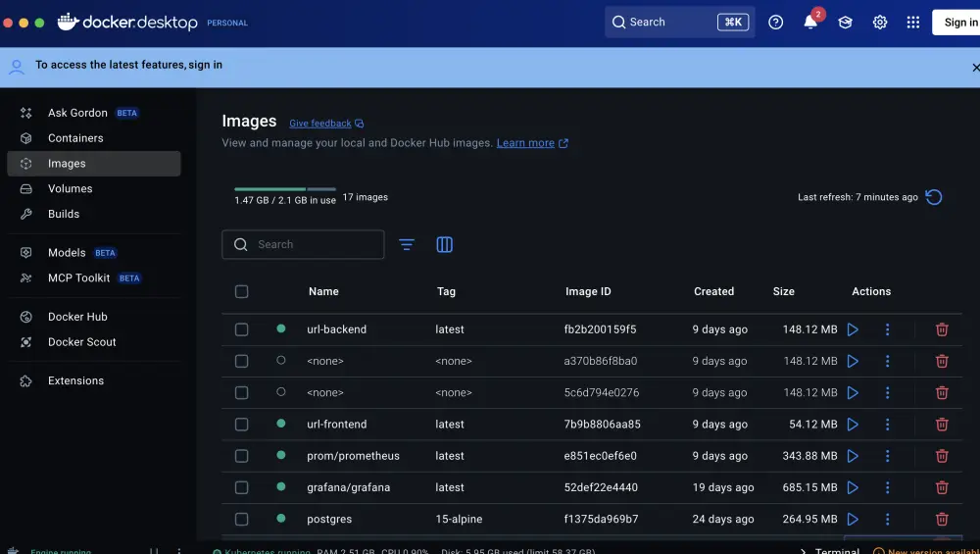Image resolution: width=980 pixels, height=554 pixels.
Task: Click the Sign in button
Action: pos(957,23)
